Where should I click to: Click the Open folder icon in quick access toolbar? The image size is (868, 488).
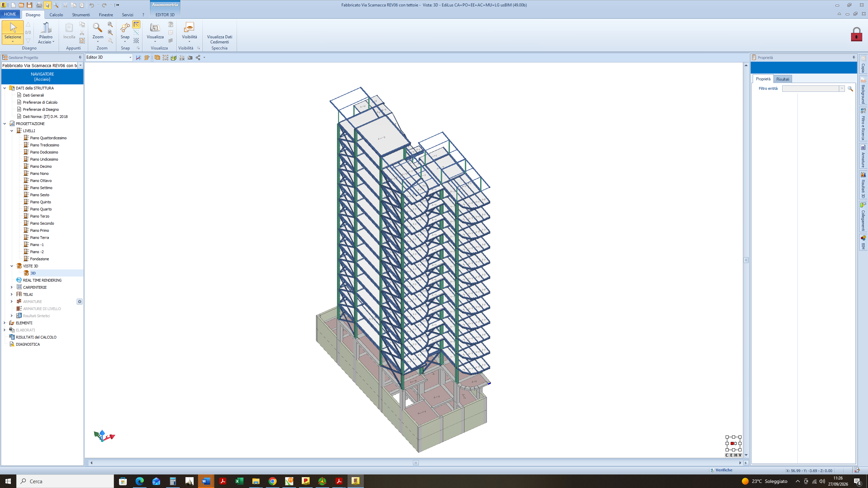pyautogui.click(x=21, y=5)
